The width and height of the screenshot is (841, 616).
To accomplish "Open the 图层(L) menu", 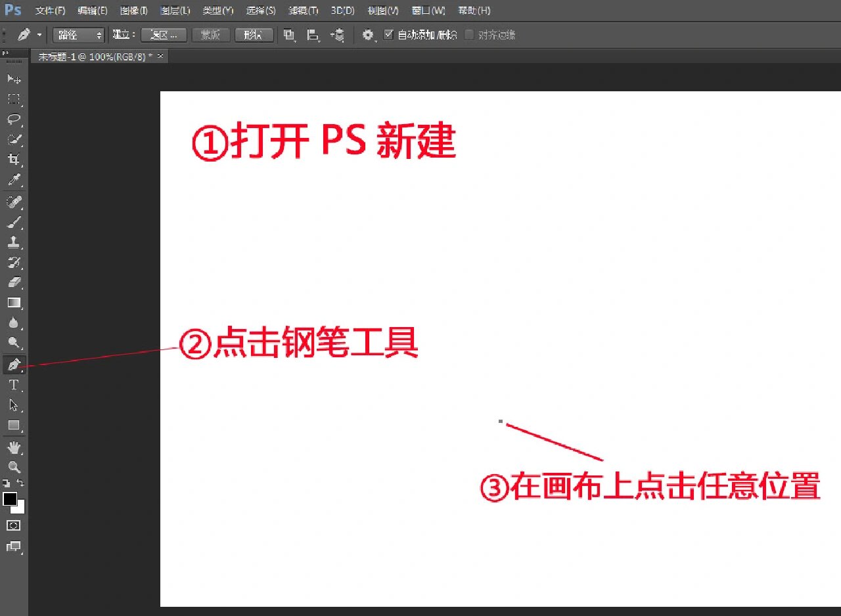I will pos(175,11).
